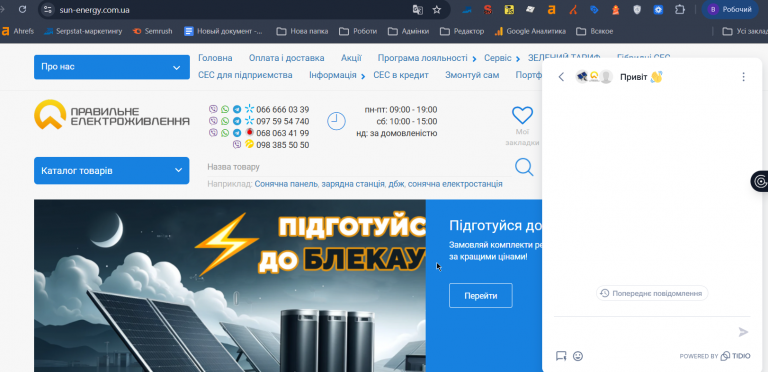
Task: Click the WhatsApp icon next to 066 666 03 39
Action: point(225,109)
